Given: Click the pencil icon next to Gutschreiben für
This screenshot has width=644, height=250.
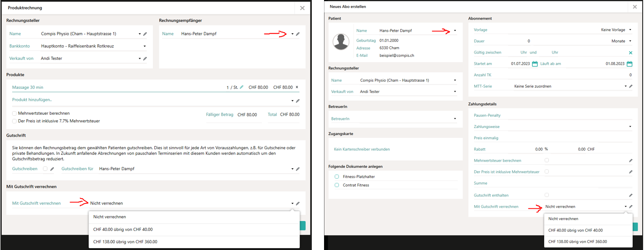Looking at the screenshot, I should [298, 169].
